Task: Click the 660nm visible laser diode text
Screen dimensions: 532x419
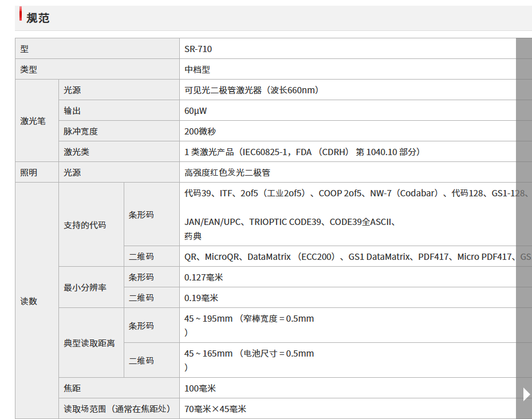Action: pyautogui.click(x=251, y=90)
